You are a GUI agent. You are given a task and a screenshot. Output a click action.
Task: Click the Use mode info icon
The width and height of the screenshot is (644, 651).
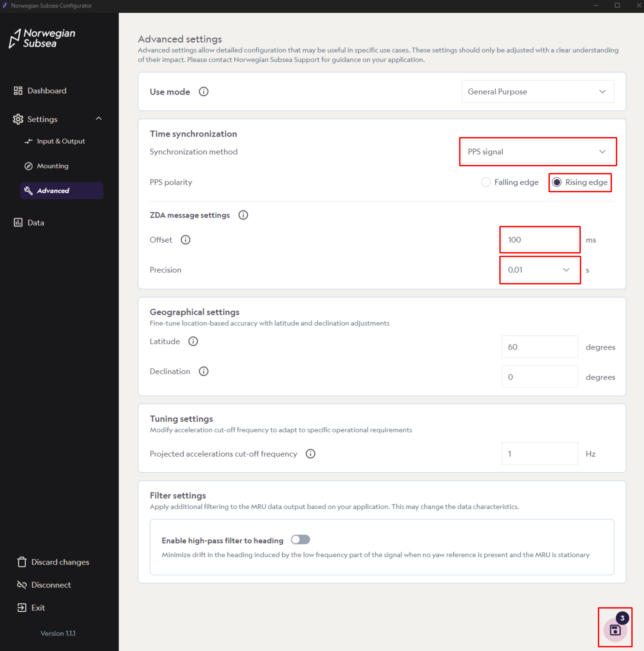click(204, 92)
